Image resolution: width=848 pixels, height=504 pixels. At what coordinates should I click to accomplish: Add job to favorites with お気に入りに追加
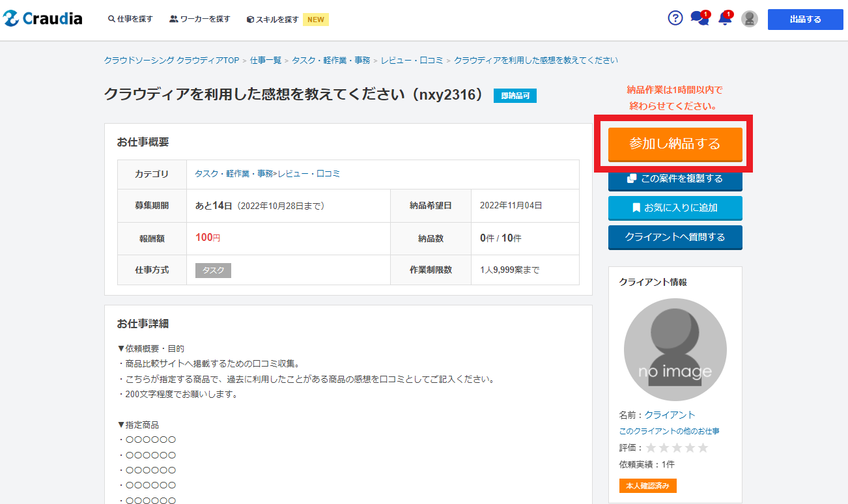[675, 208]
